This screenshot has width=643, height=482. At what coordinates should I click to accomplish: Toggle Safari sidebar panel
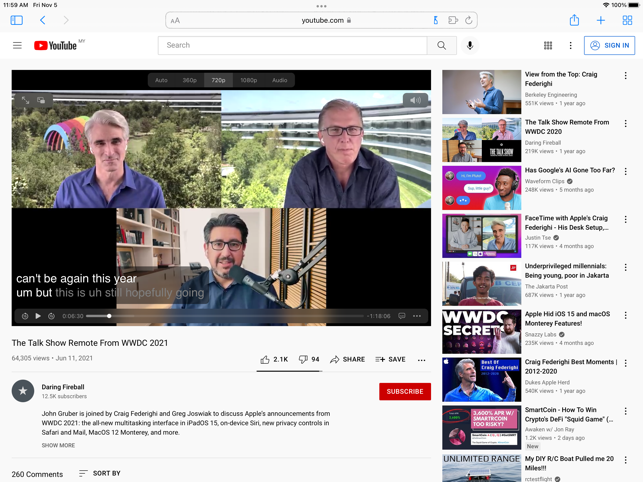coord(17,20)
